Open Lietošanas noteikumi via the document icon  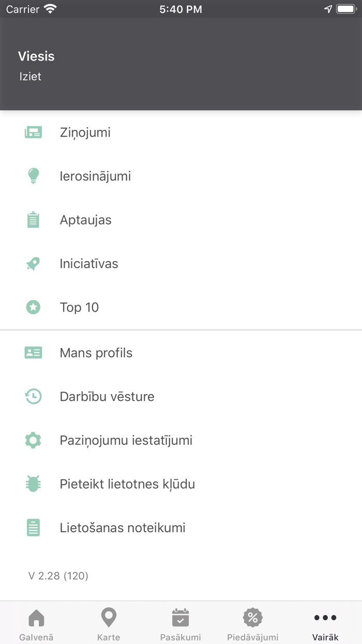click(33, 528)
